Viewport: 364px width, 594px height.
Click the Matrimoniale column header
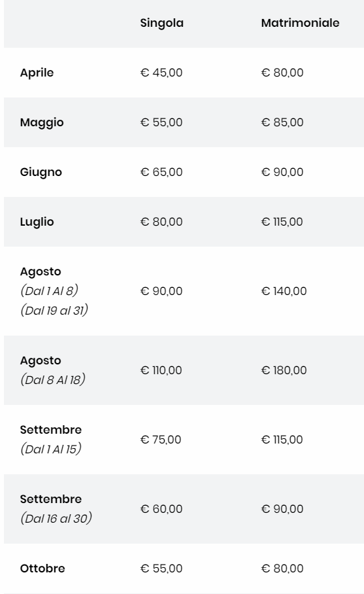pos(300,23)
